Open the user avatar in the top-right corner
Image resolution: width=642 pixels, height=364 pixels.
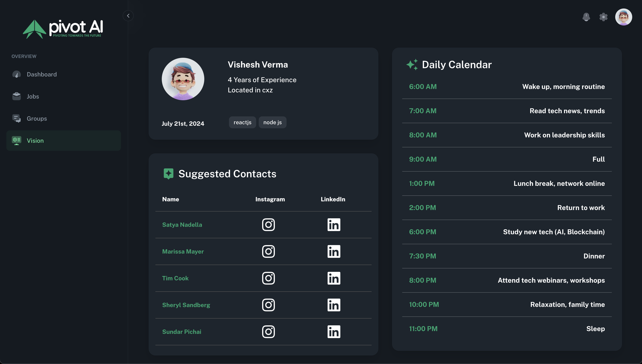(x=624, y=17)
